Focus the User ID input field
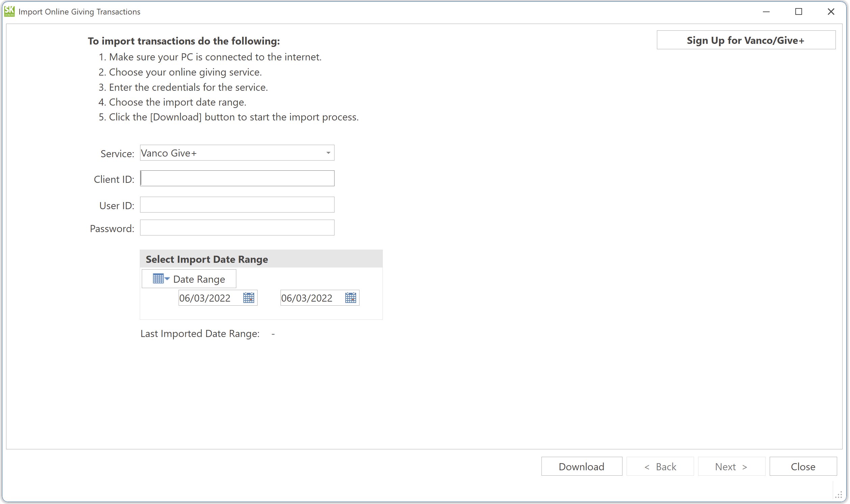This screenshot has width=850, height=504. [237, 205]
